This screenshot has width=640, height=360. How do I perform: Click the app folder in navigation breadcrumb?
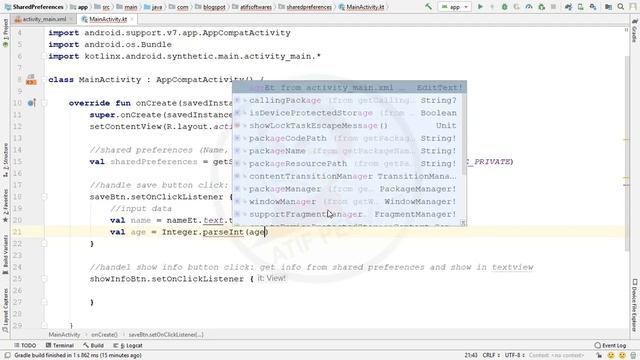[x=79, y=7]
